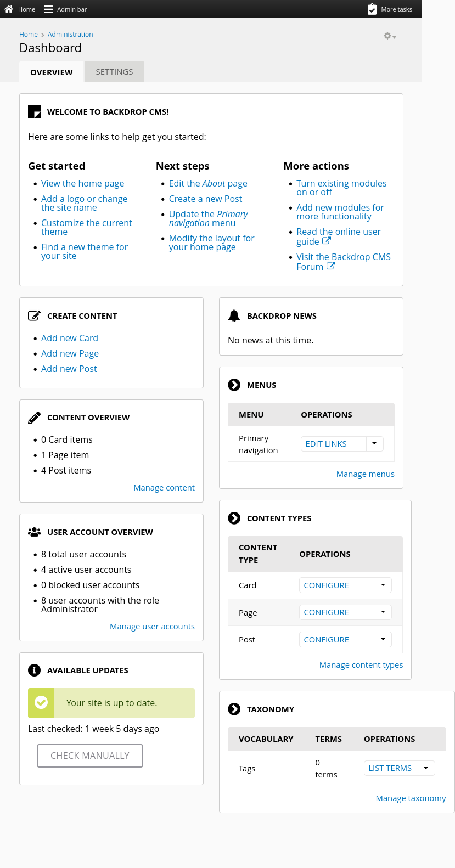
Task: Click the Content Types arrow circle icon
Action: pos(234,518)
